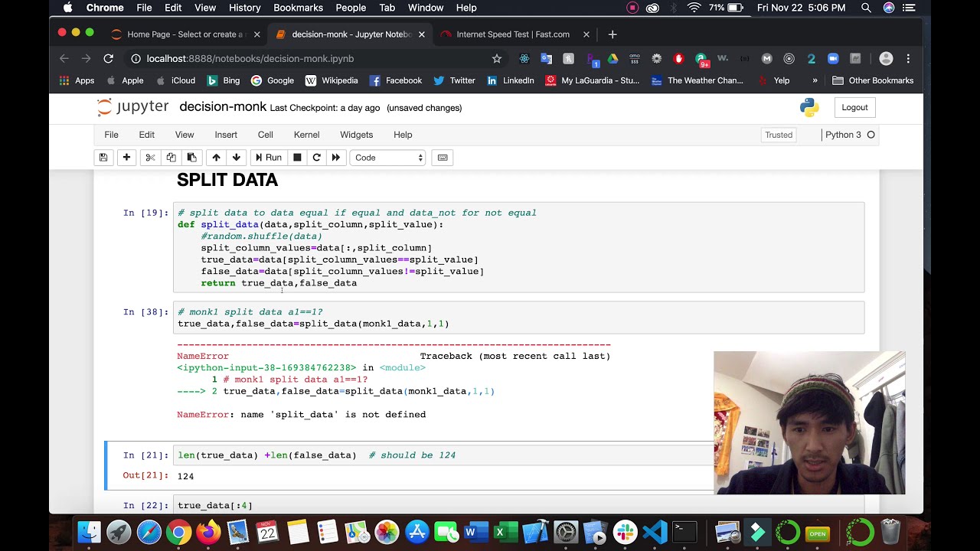Select the len(true_data) cell In [21]
Image resolution: width=980 pixels, height=551 pixels.
click(443, 455)
